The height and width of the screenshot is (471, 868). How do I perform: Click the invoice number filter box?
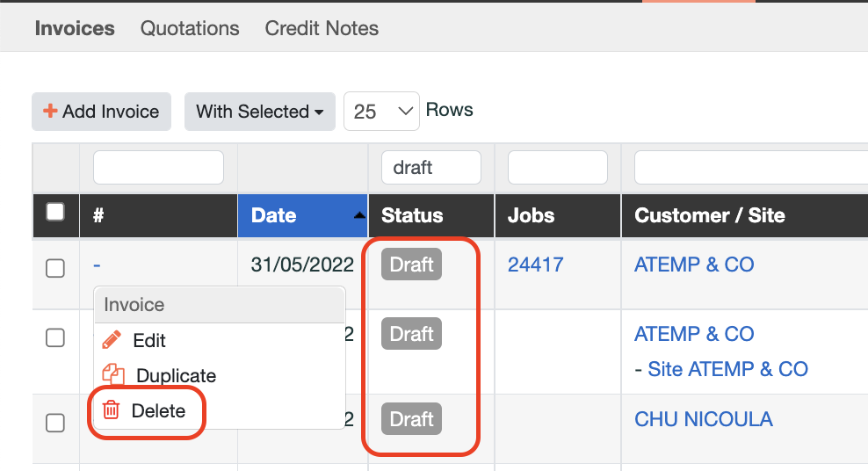pyautogui.click(x=158, y=167)
